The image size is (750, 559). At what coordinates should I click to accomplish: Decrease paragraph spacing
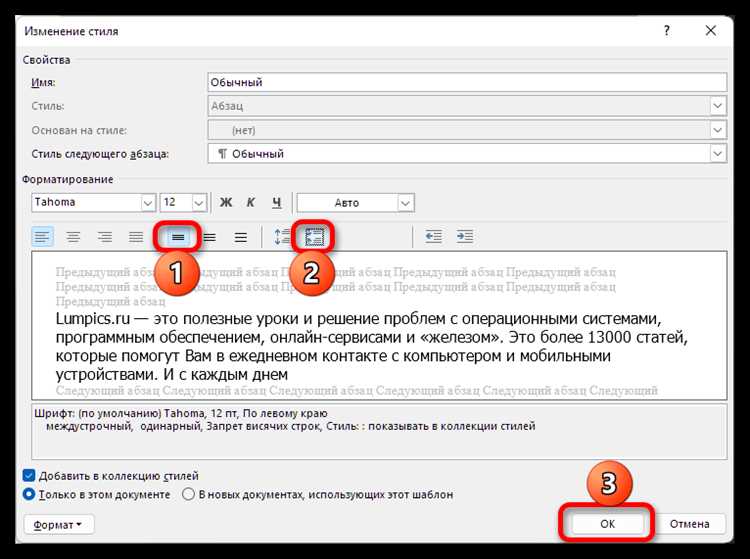point(314,237)
